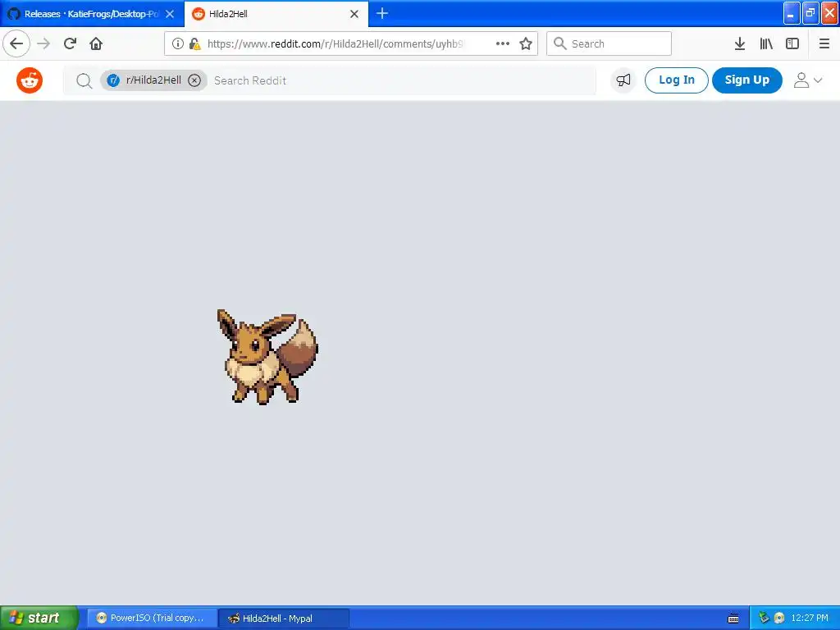Focus the browser Search box

tap(609, 43)
